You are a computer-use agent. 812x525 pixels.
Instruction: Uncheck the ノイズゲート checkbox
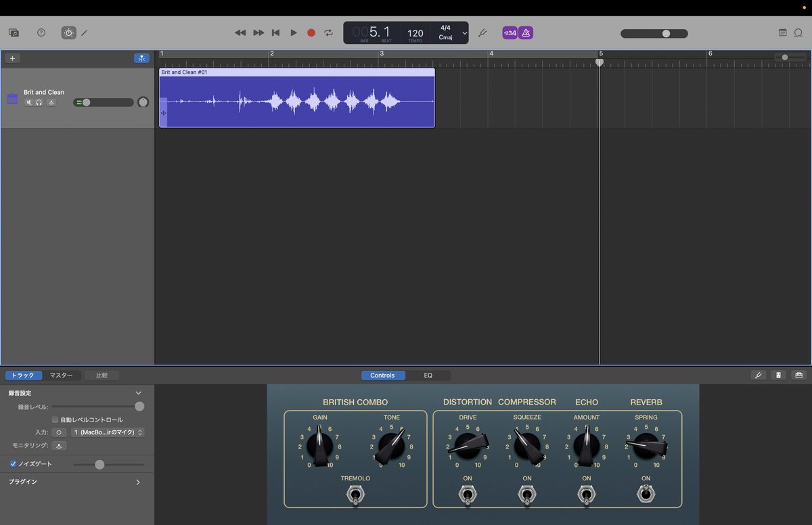coord(13,464)
